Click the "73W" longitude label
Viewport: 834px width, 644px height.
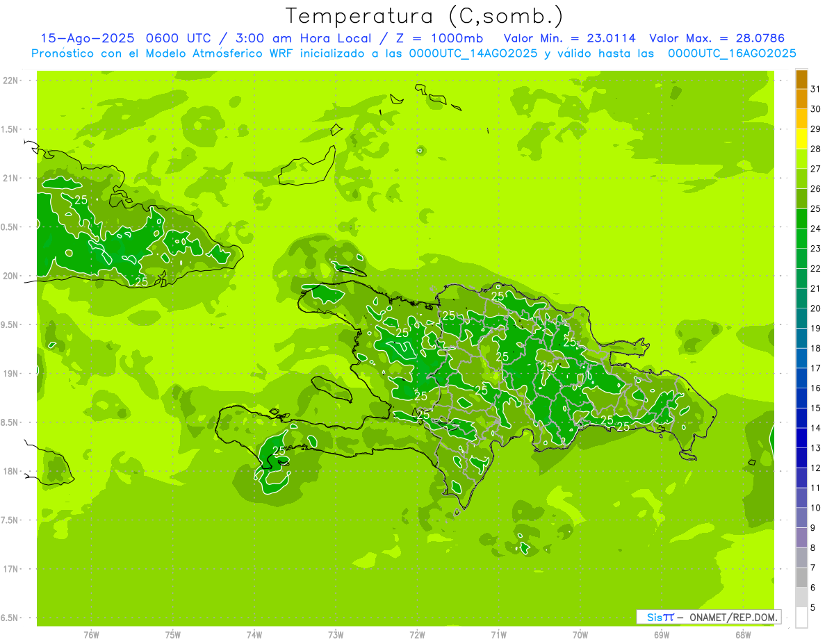pyautogui.click(x=336, y=635)
